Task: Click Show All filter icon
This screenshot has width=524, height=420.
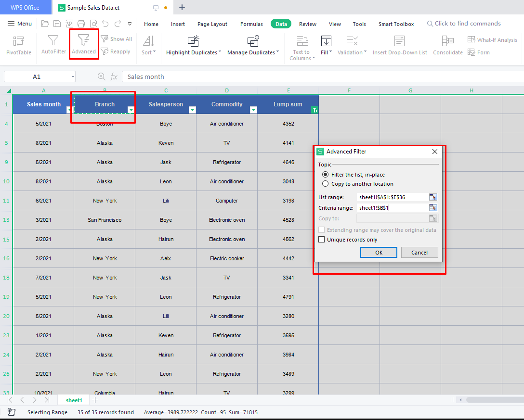Action: 105,38
